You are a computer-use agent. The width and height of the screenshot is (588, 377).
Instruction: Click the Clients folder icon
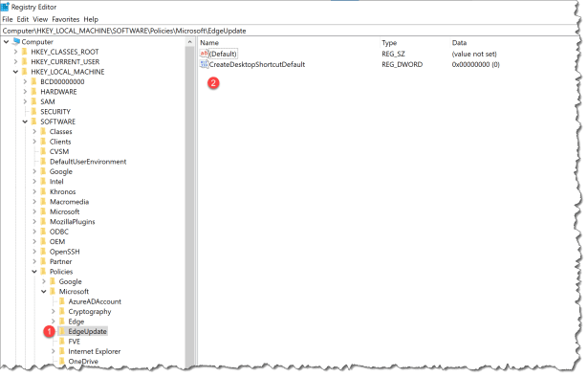tap(43, 142)
